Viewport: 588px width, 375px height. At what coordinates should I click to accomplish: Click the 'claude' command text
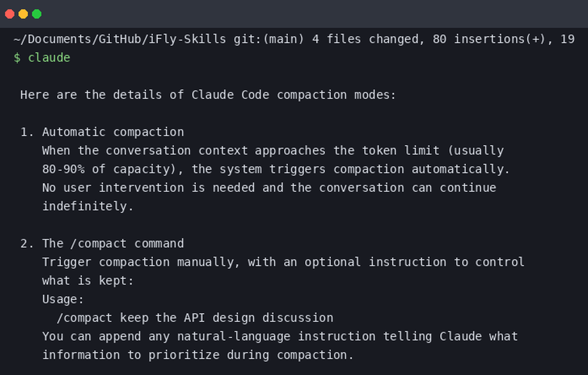49,57
